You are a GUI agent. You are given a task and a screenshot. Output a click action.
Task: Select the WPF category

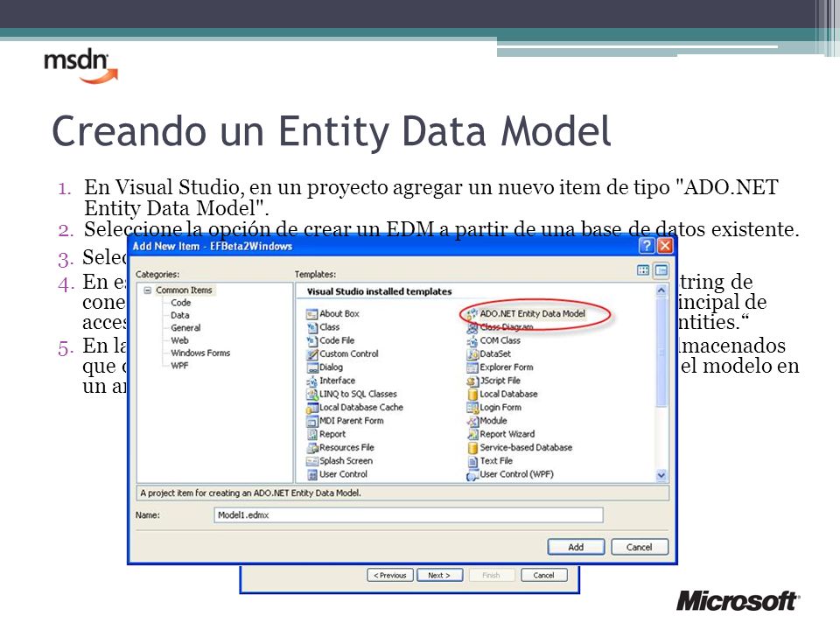[x=179, y=366]
